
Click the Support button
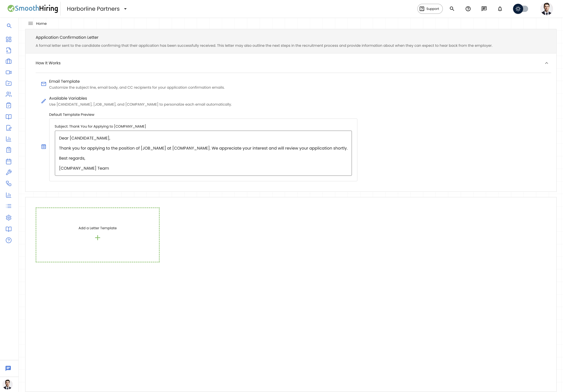point(430,9)
